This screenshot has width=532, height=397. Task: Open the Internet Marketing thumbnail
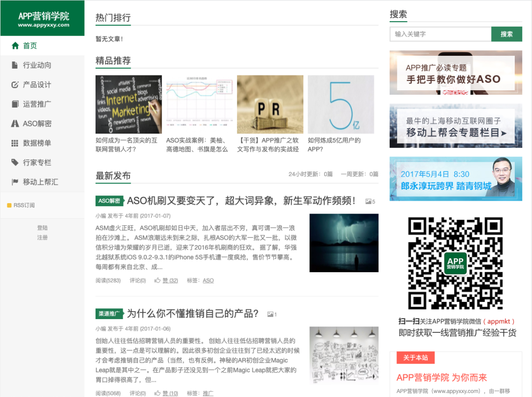[129, 104]
